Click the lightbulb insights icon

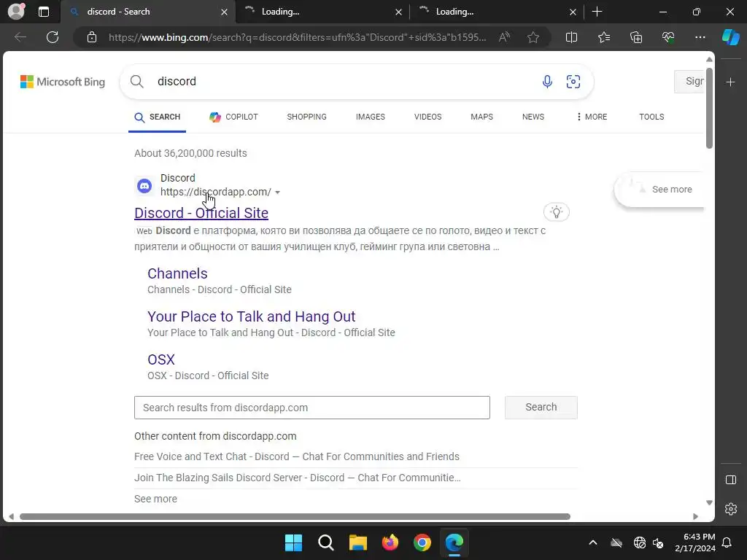pyautogui.click(x=557, y=212)
